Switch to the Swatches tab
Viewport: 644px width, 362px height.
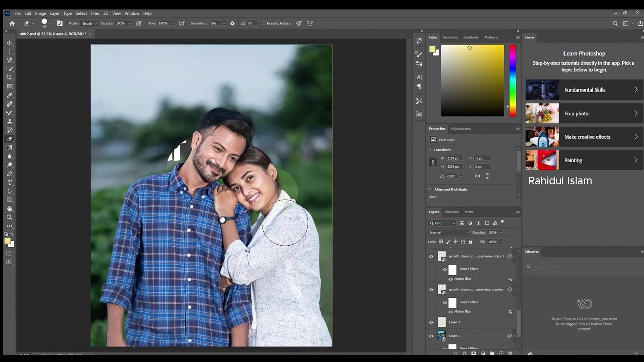[450, 37]
